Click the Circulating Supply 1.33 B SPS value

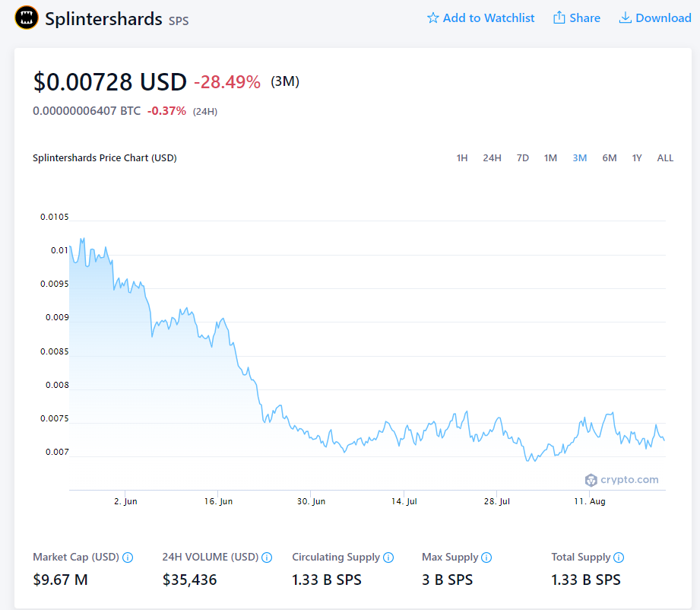tap(327, 580)
